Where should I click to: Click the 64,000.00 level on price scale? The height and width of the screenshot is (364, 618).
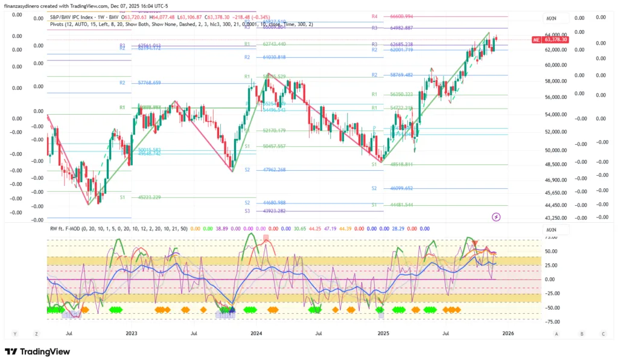point(556,35)
